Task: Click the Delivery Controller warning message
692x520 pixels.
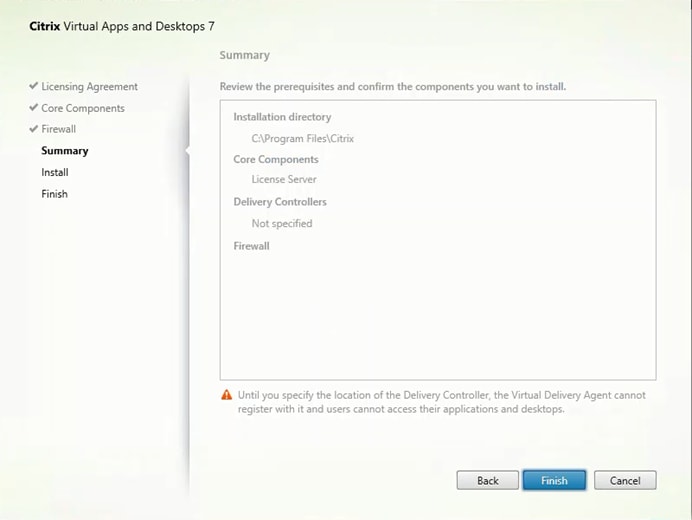Action: point(442,402)
